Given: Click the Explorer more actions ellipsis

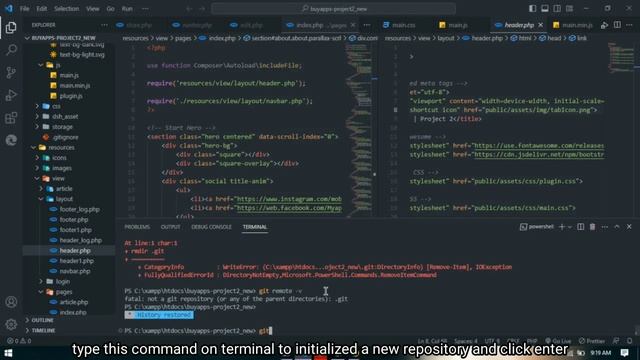Looking at the screenshot, I should click(x=104, y=25).
